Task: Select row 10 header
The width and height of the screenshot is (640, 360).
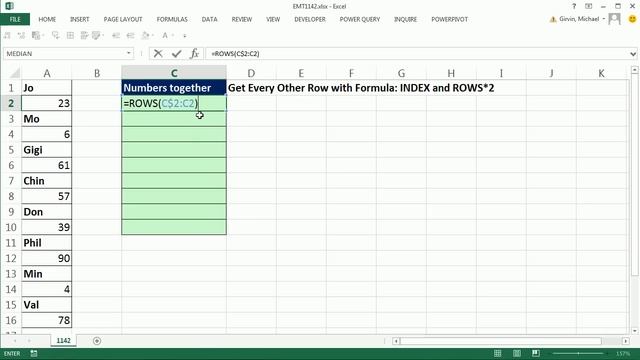Action: point(11,227)
